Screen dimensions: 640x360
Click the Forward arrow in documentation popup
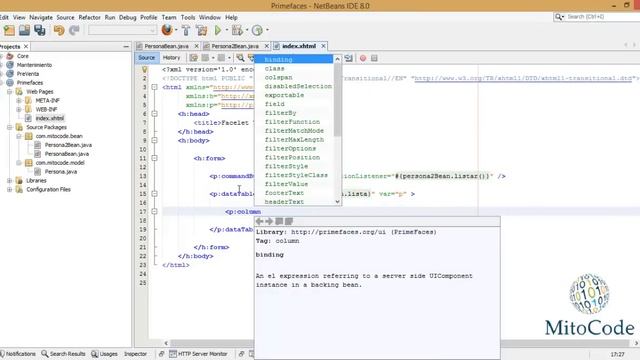pos(269,221)
